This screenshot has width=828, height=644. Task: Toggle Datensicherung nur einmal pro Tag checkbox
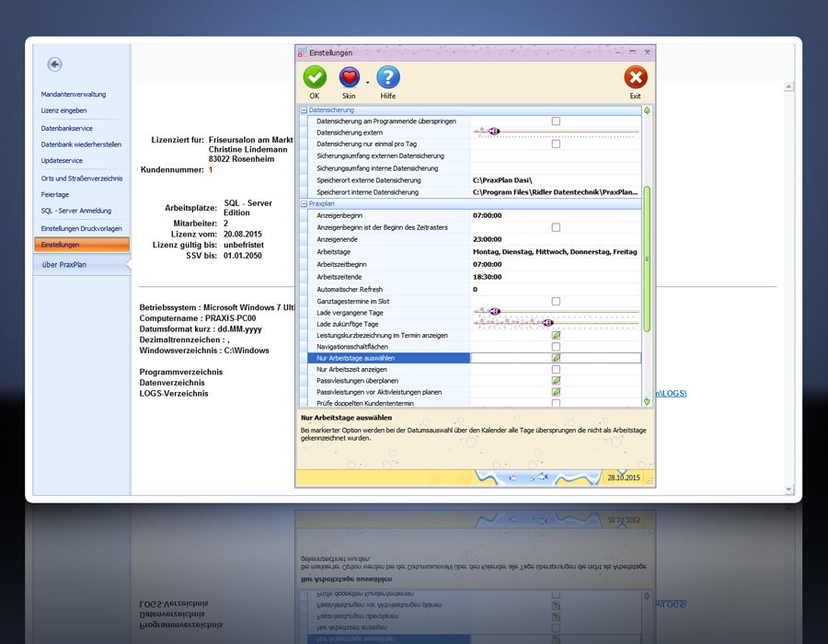[x=556, y=144]
